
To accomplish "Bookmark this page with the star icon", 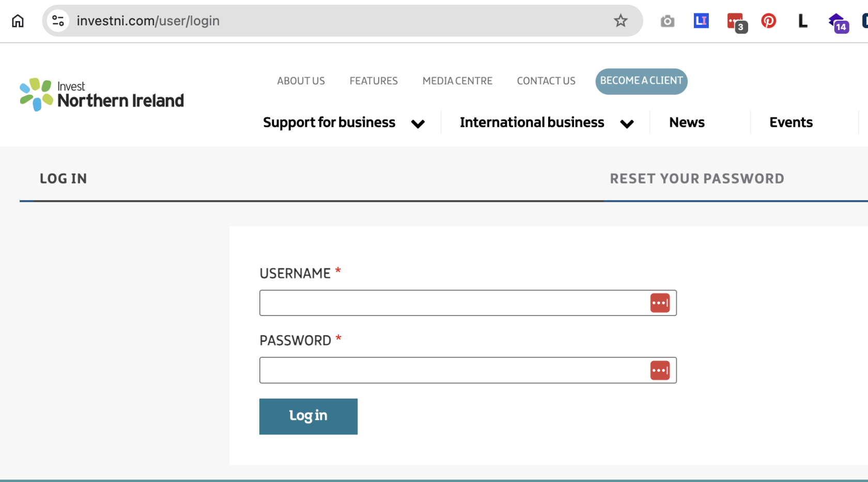I will pyautogui.click(x=620, y=21).
